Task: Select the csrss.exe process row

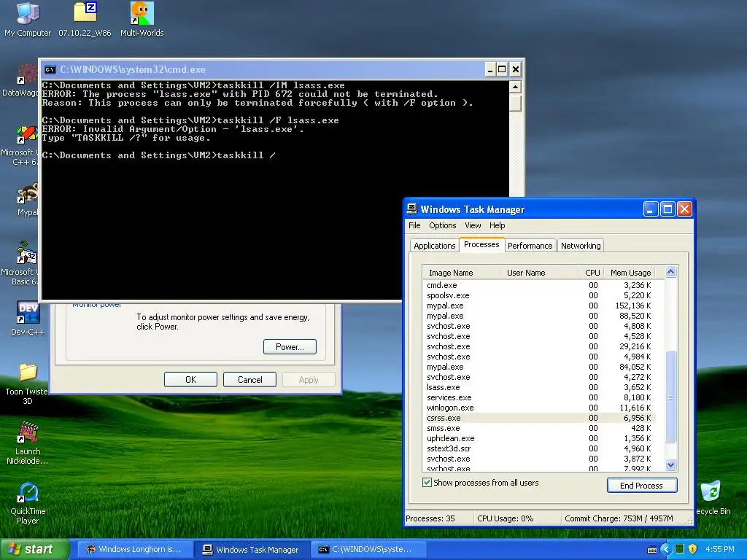Action: pyautogui.click(x=539, y=418)
